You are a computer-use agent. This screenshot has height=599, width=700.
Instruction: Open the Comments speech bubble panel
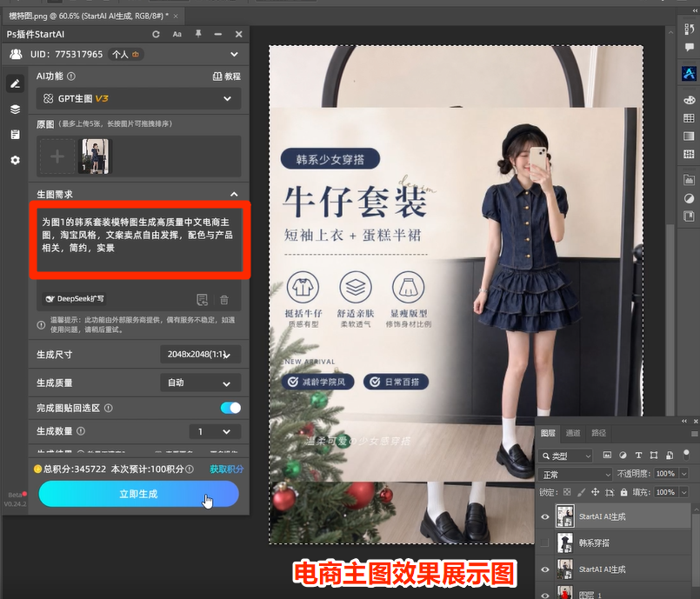click(690, 47)
